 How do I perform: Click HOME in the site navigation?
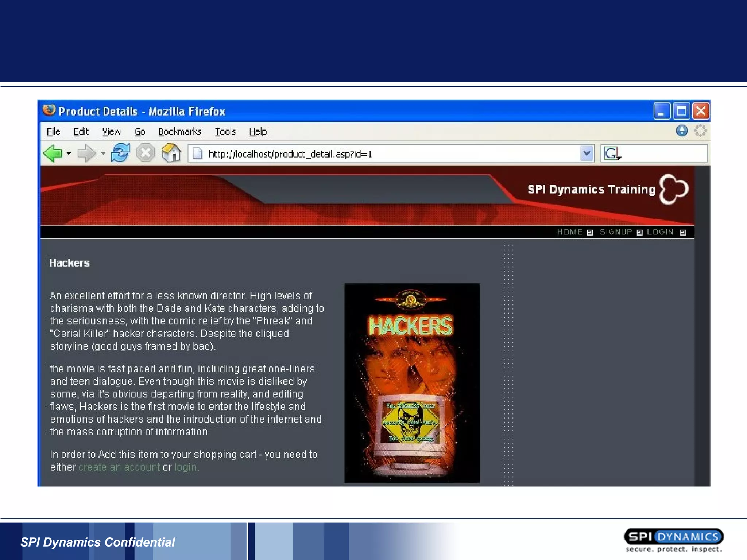click(569, 232)
